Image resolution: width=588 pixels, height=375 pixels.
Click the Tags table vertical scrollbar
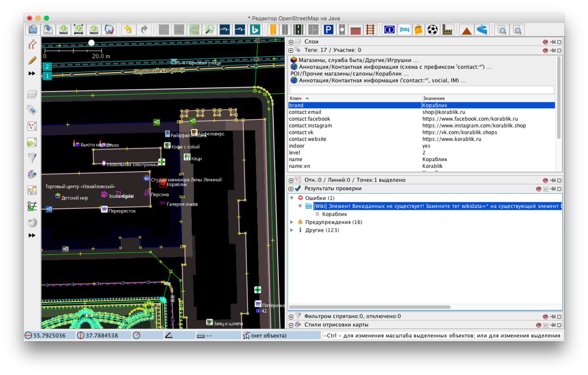(x=559, y=97)
